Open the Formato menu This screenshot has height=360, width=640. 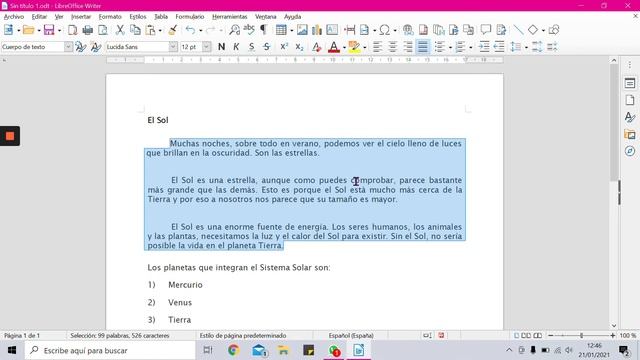(x=110, y=17)
